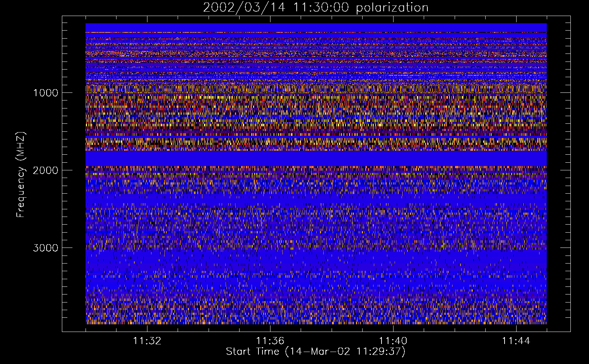This screenshot has height=364, width=589.
Task: Click the 11:36 time tick label
Action: coord(270,341)
